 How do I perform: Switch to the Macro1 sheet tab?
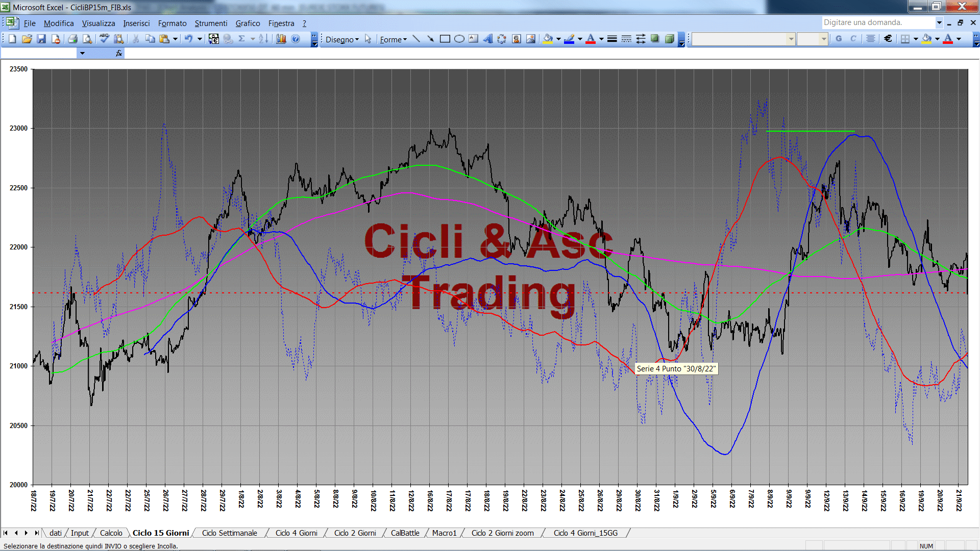[x=444, y=533]
